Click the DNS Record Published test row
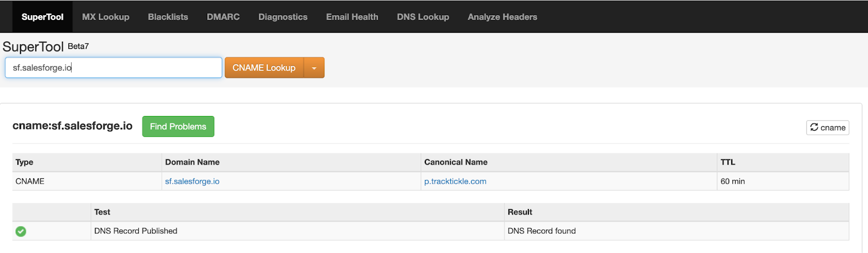The width and height of the screenshot is (868, 253). pyautogui.click(x=431, y=231)
